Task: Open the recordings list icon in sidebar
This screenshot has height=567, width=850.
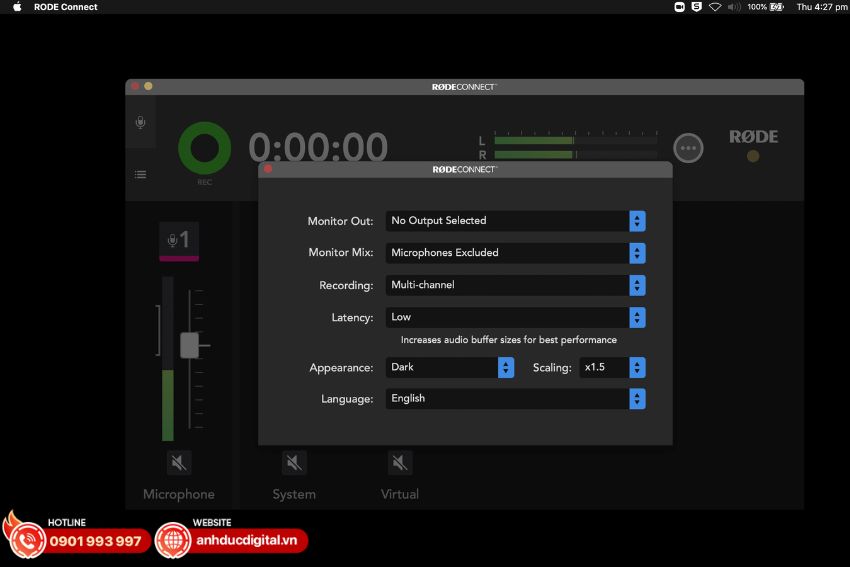Action: (x=140, y=174)
